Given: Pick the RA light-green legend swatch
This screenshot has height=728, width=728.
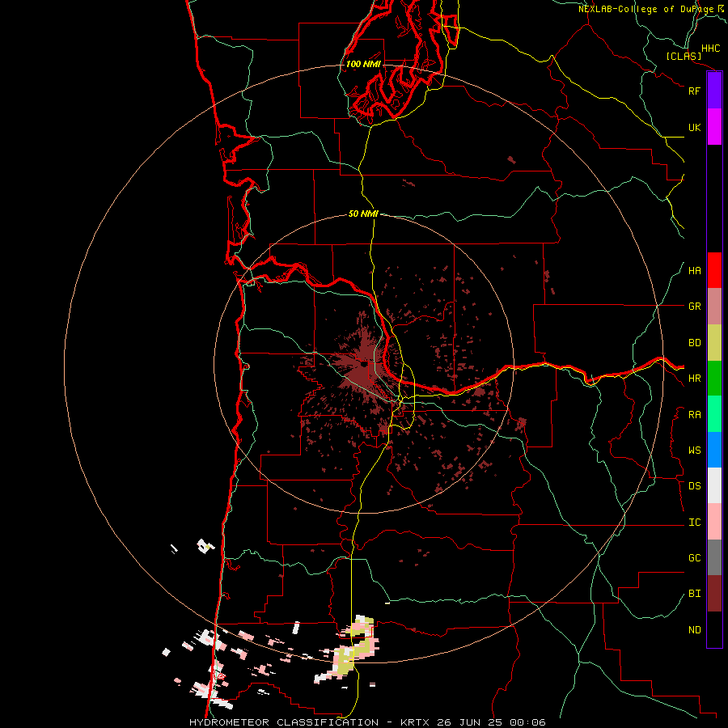Looking at the screenshot, I should (714, 414).
